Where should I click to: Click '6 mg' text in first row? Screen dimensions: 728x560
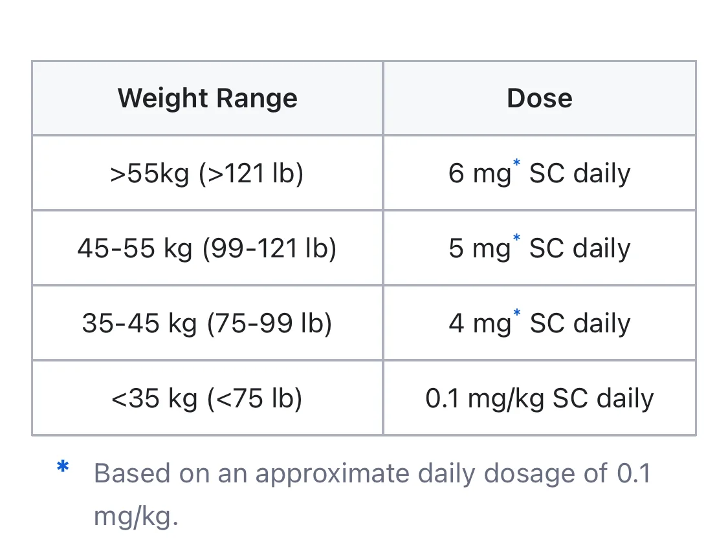tap(479, 174)
